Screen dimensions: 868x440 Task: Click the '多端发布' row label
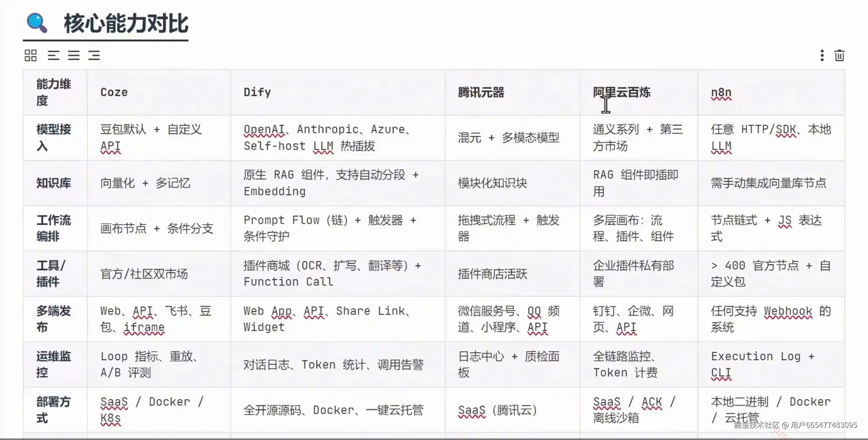[55, 319]
